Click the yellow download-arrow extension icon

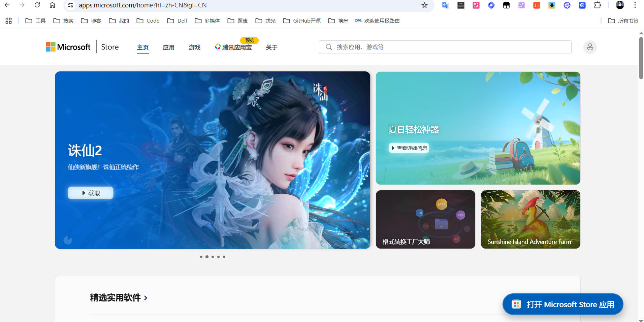point(552,5)
